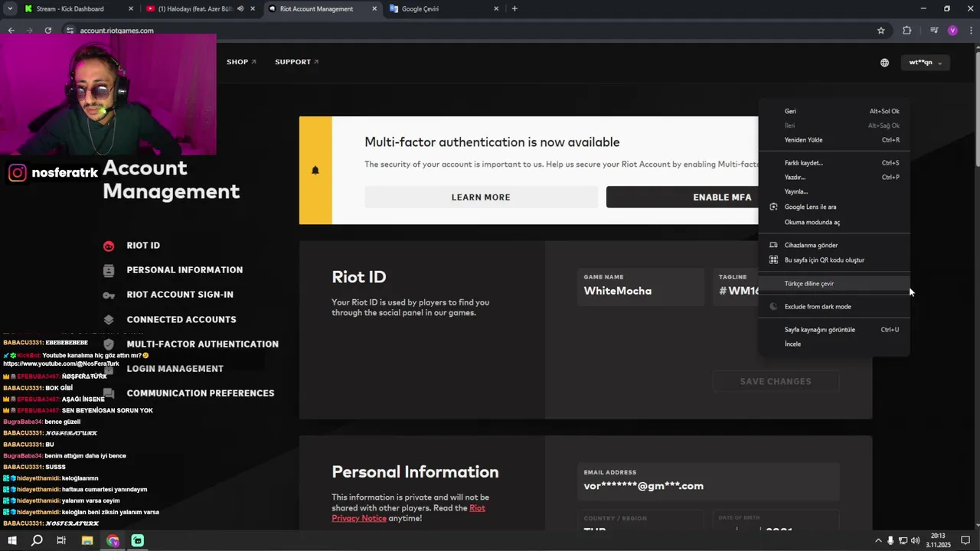This screenshot has height=551, width=980.
Task: Choose Cihazlarına gönder in context menu
Action: 834,246
